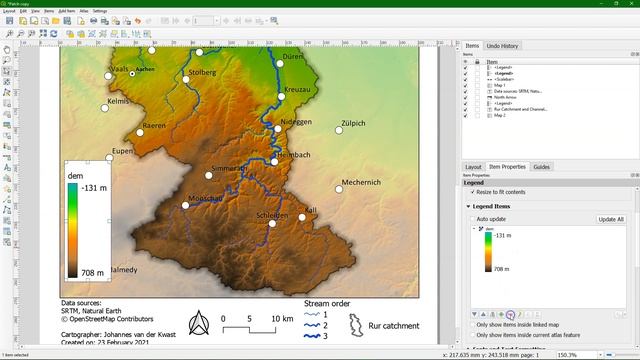Viewport: 640px width, 360px height.
Task: Click pencil icon to edit legend item
Action: 520,315
